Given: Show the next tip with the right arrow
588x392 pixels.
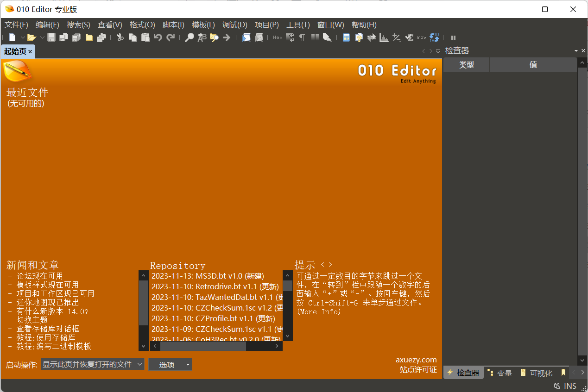Looking at the screenshot, I should click(x=330, y=265).
